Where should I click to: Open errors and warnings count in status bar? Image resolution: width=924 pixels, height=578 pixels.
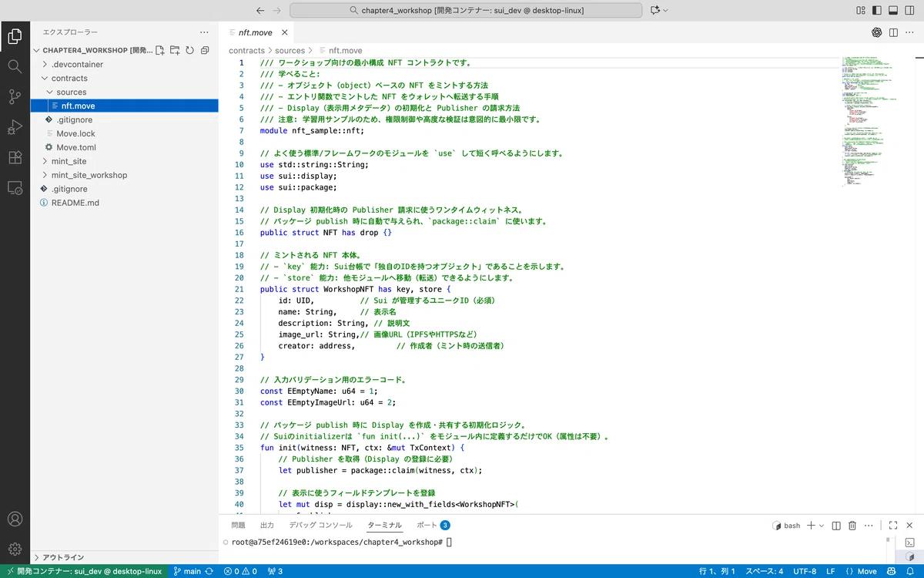pyautogui.click(x=240, y=571)
